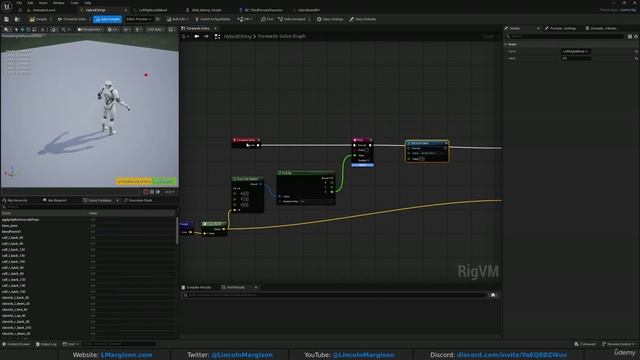Click the Unreal Engine logo icon
This screenshot has height=360, width=640.
(7, 7)
